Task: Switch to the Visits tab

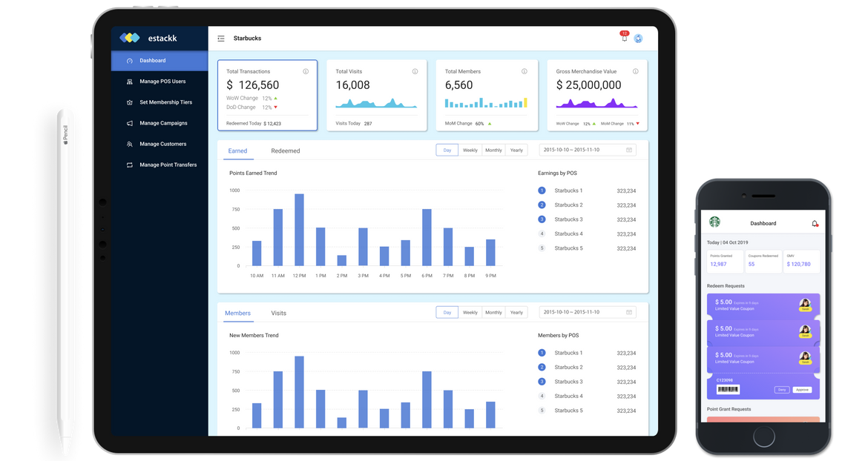Action: 279,314
